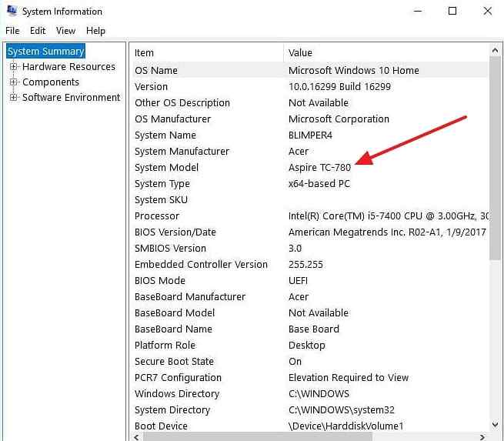This screenshot has width=504, height=441.
Task: Select the OS Name row
Action: click(x=310, y=70)
